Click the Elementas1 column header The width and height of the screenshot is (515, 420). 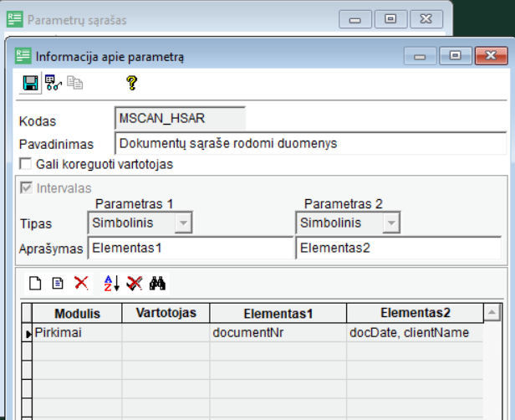(x=278, y=313)
